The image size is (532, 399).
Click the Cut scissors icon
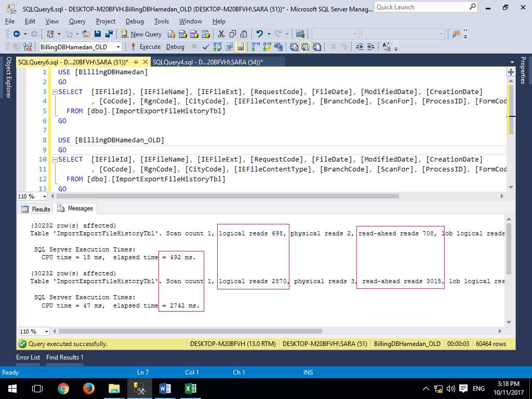tap(221, 34)
